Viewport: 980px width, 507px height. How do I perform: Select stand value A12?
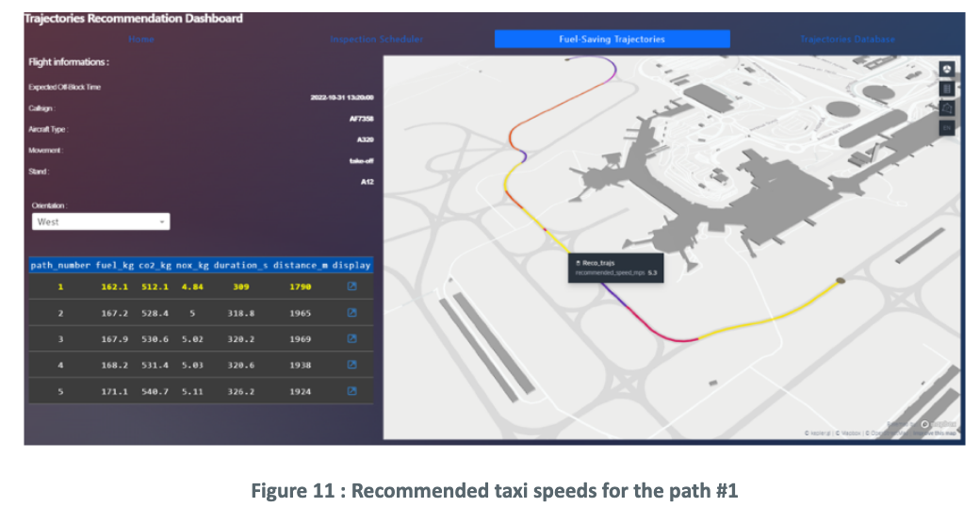[367, 182]
